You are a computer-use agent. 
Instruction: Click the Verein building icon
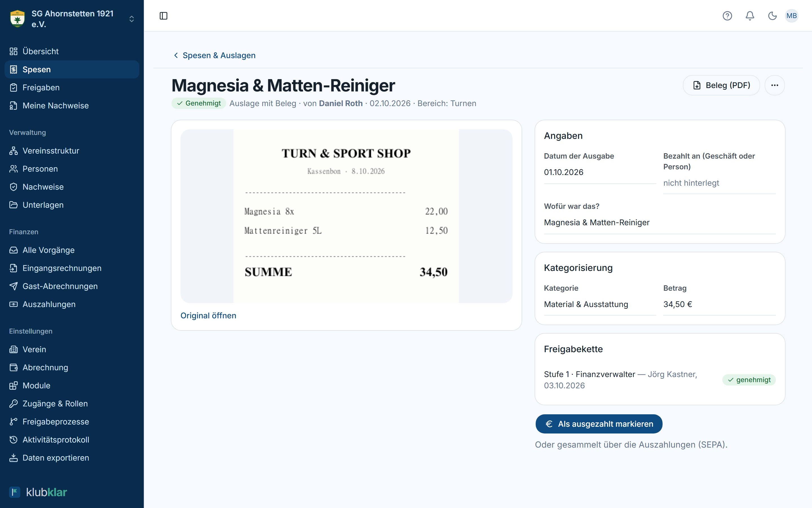coord(14,349)
